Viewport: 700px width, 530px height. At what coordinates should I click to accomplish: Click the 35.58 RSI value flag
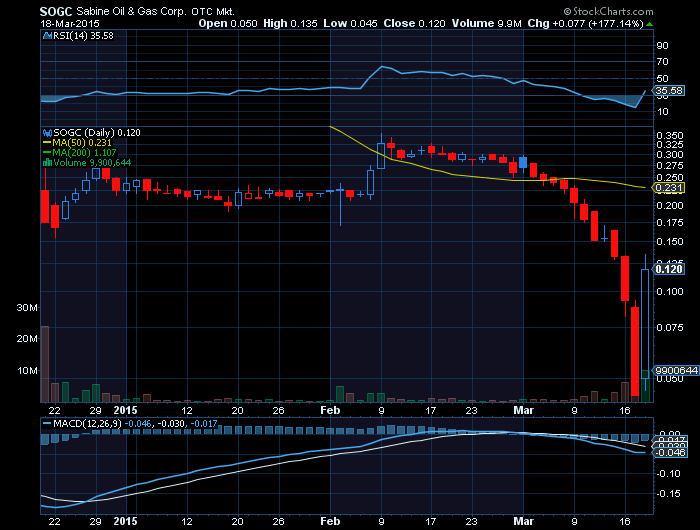pos(668,91)
